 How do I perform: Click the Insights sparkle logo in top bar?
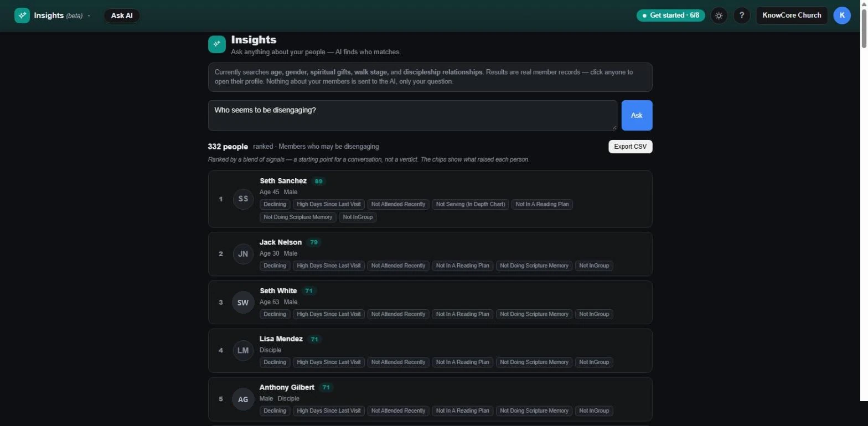coord(22,15)
